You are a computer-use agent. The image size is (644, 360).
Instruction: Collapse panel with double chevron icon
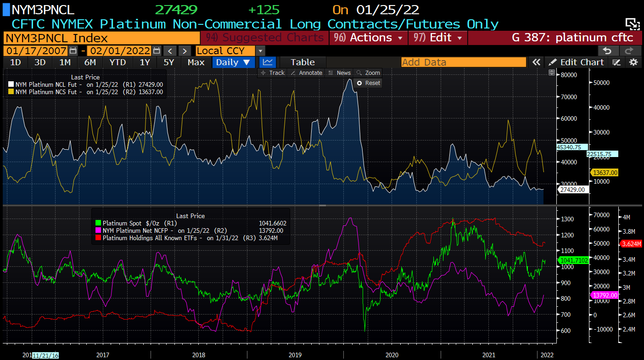click(536, 62)
